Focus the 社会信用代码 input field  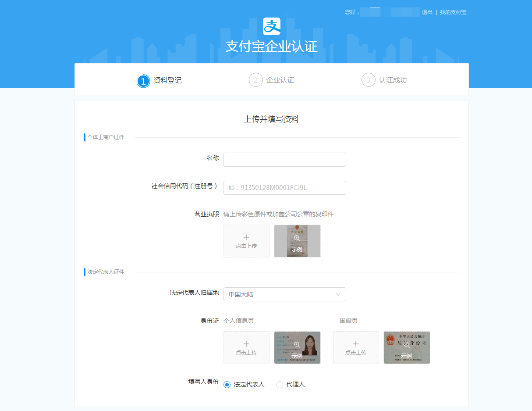(284, 188)
